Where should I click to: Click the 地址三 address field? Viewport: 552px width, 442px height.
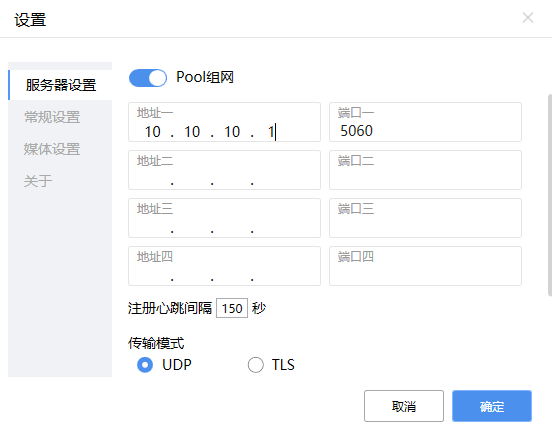(x=224, y=218)
